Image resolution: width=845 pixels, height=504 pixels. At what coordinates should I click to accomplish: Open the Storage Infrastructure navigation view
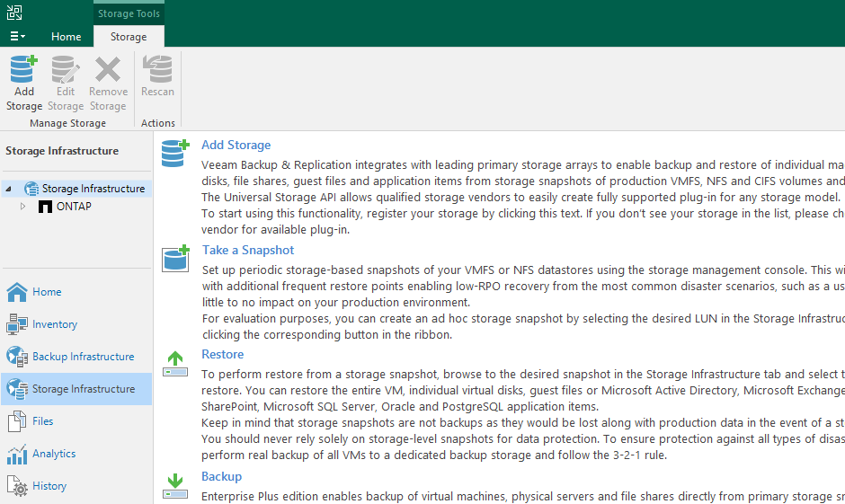(x=76, y=389)
